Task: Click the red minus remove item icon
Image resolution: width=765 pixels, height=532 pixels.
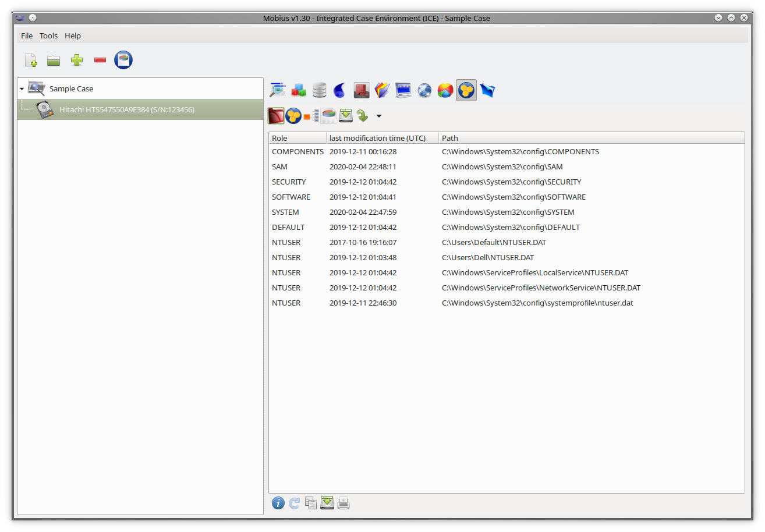Action: point(100,60)
